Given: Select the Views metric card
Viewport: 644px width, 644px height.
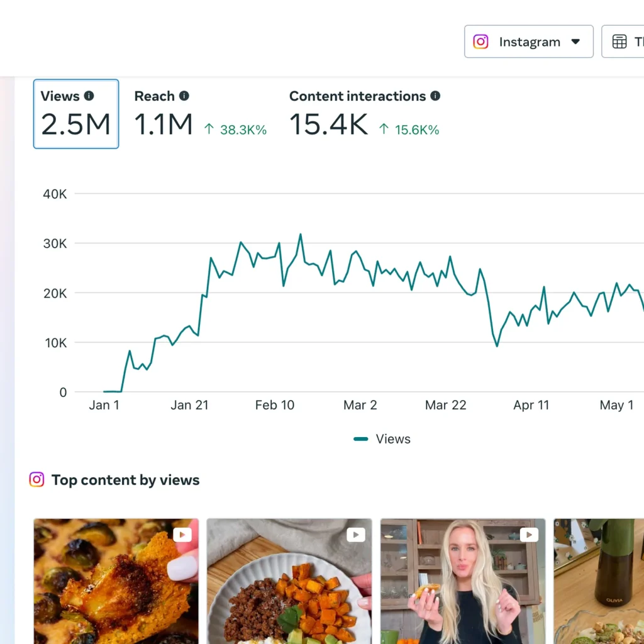Looking at the screenshot, I should [x=76, y=114].
